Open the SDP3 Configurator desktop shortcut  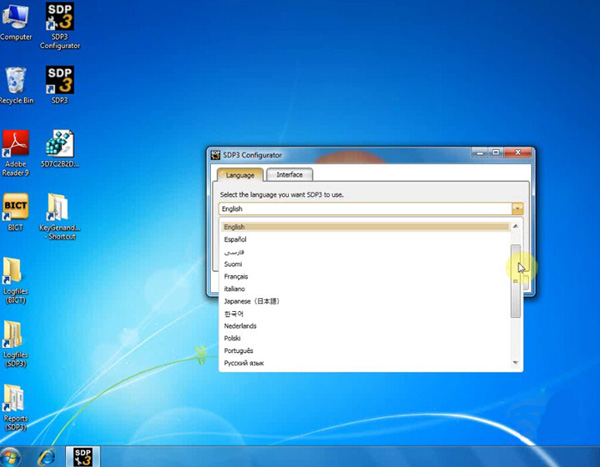coord(60,26)
